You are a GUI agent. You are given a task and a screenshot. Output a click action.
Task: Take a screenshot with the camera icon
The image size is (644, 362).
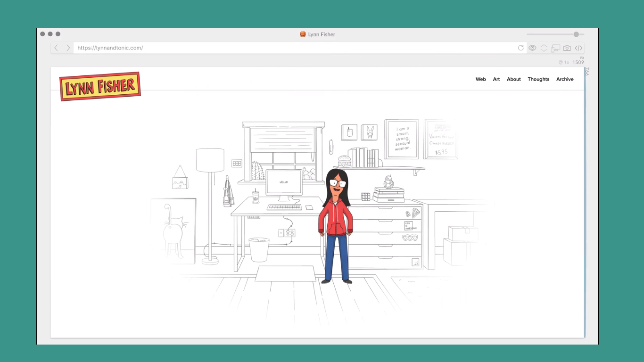(567, 48)
